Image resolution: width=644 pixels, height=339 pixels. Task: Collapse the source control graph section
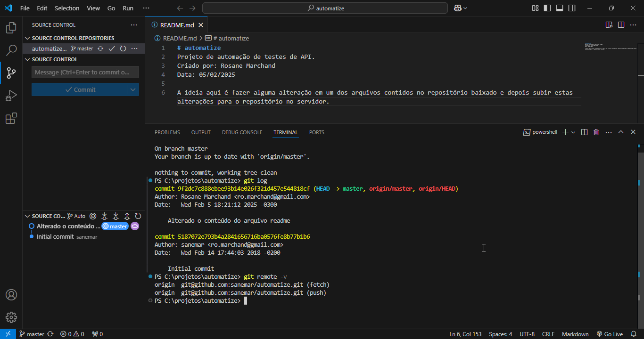(27, 216)
